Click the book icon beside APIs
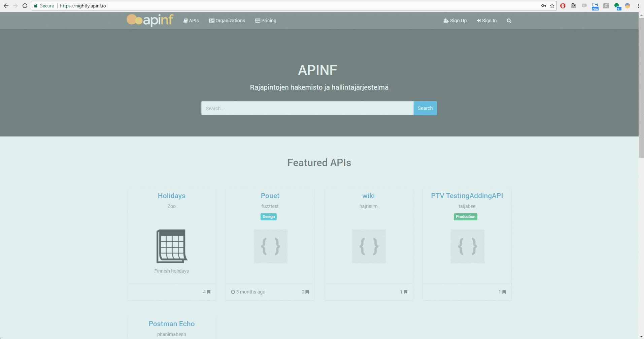The height and width of the screenshot is (339, 644). [185, 21]
